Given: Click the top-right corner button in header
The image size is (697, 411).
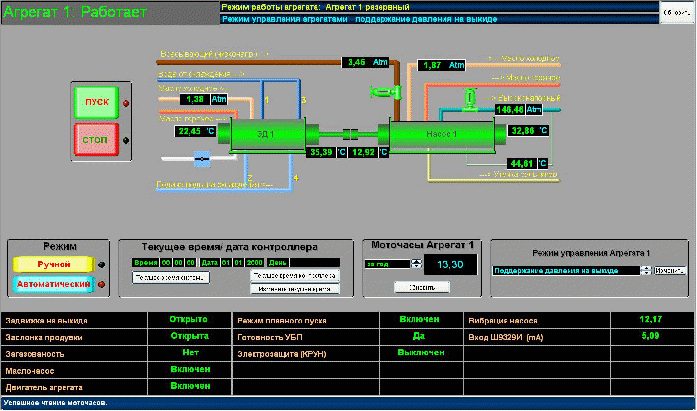Looking at the screenshot, I should 676,12.
